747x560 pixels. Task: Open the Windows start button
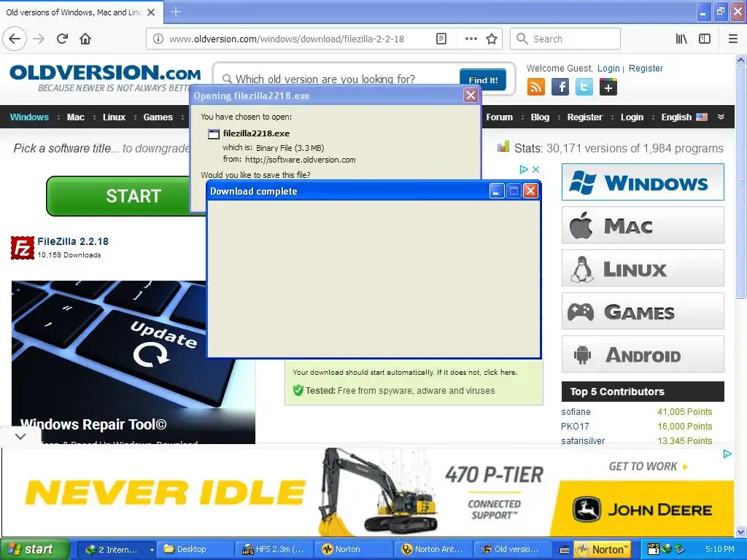[35, 550]
